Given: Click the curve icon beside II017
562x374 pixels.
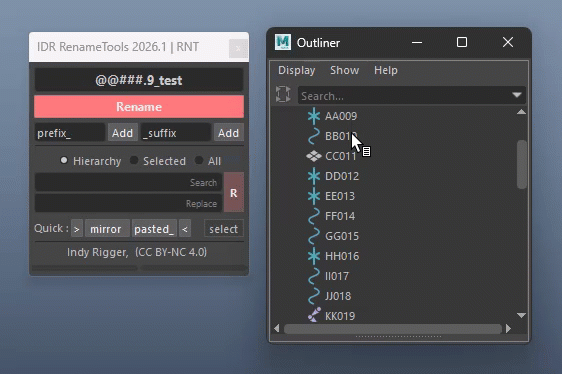Looking at the screenshot, I should click(314, 276).
